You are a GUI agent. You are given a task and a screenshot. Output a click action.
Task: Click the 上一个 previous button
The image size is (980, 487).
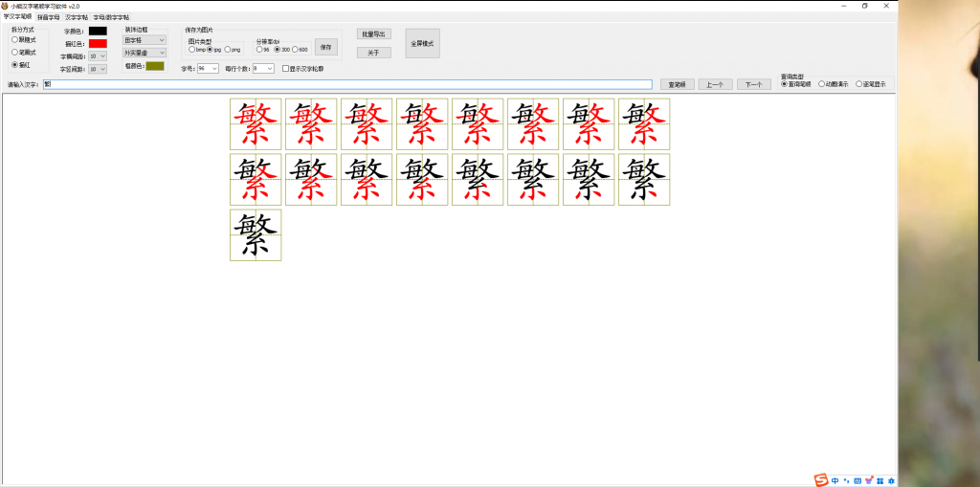(x=715, y=84)
